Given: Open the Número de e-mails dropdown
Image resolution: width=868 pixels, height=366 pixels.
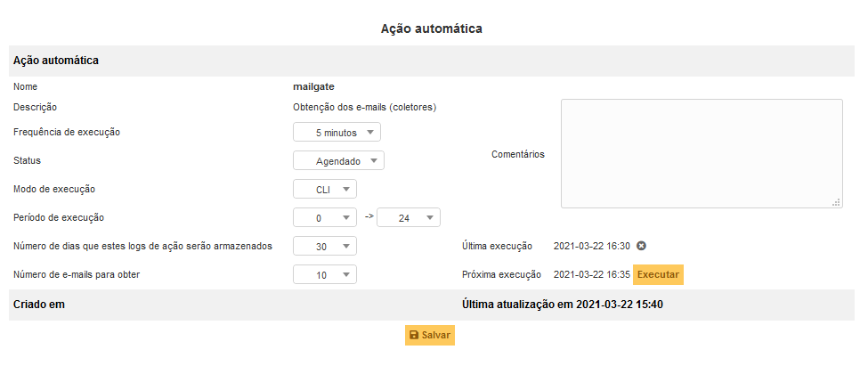Looking at the screenshot, I should (324, 275).
